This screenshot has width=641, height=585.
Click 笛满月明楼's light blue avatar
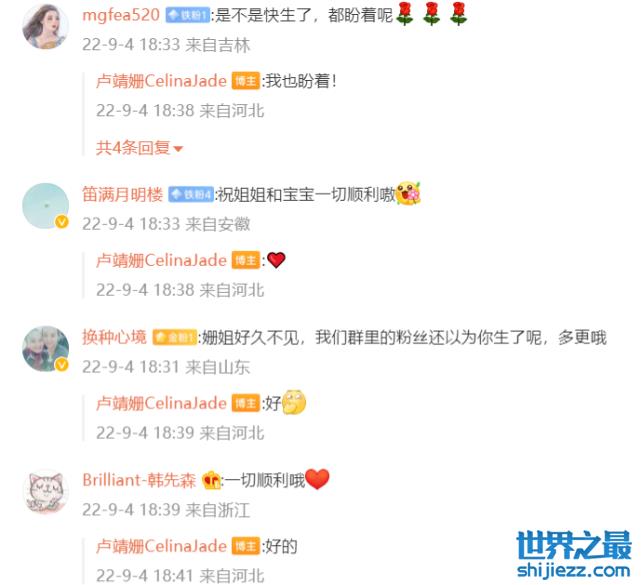coord(45,206)
